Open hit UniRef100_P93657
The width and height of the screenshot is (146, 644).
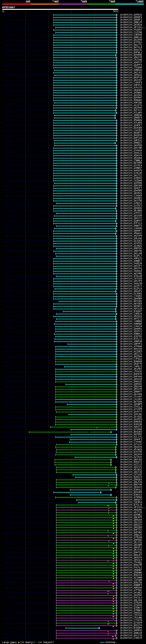[x=131, y=30]
